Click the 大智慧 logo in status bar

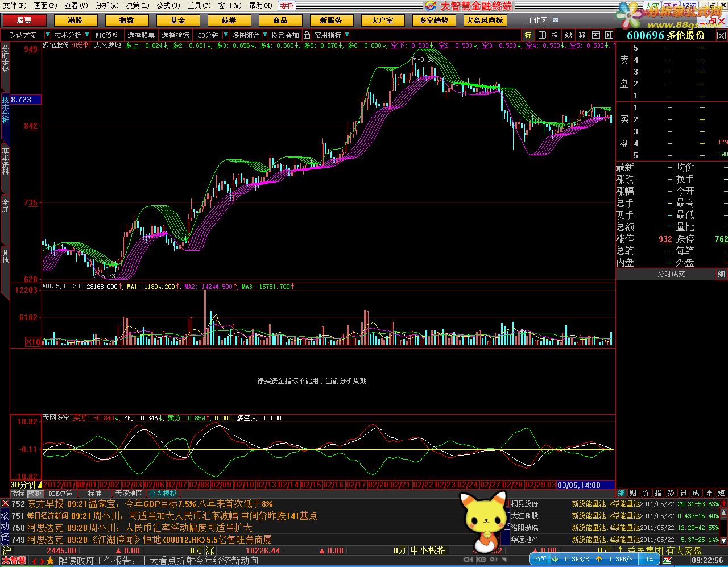tap(14, 560)
